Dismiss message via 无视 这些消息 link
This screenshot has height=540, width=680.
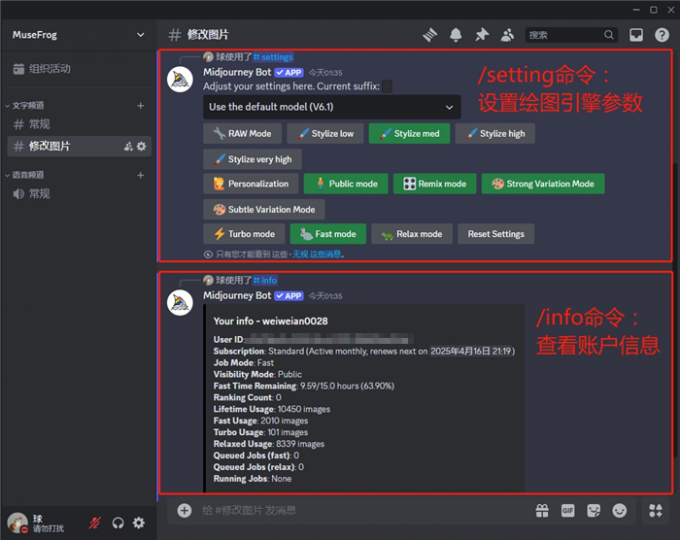click(317, 254)
